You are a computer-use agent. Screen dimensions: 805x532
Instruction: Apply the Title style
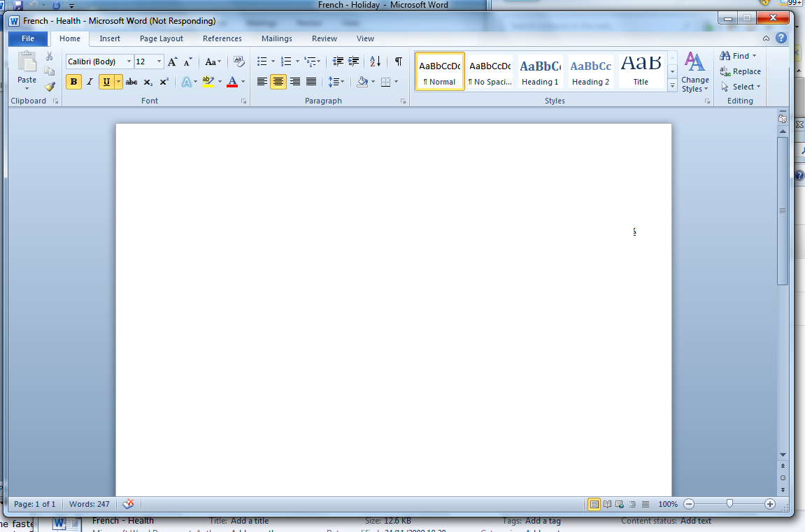(641, 71)
